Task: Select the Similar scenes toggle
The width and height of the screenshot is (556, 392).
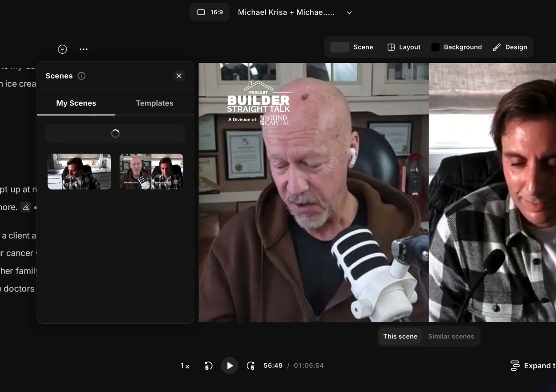Action: (451, 336)
